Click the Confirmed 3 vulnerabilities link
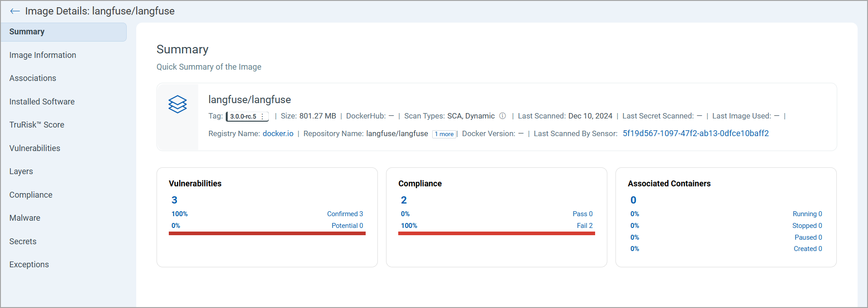This screenshot has height=308, width=868. [344, 214]
